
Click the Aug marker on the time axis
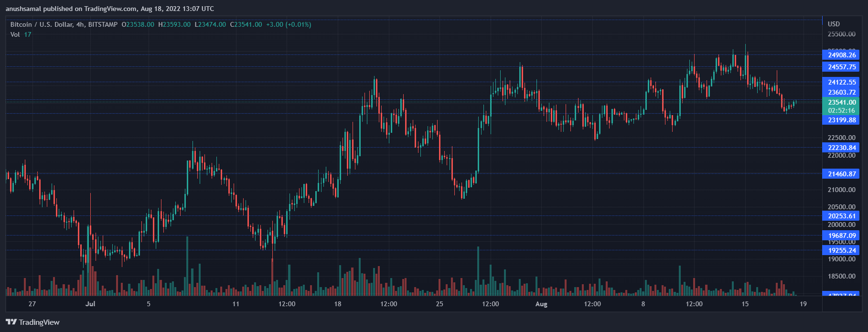[x=541, y=304]
